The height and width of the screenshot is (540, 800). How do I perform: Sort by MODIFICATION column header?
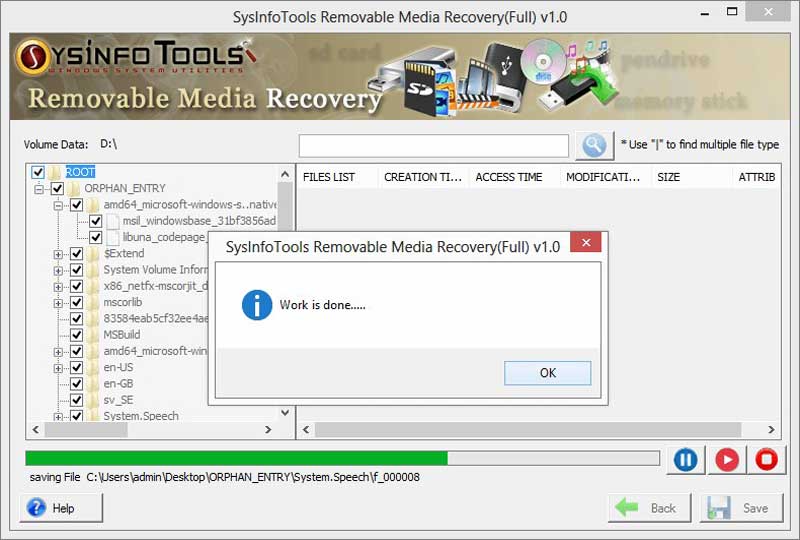(606, 177)
